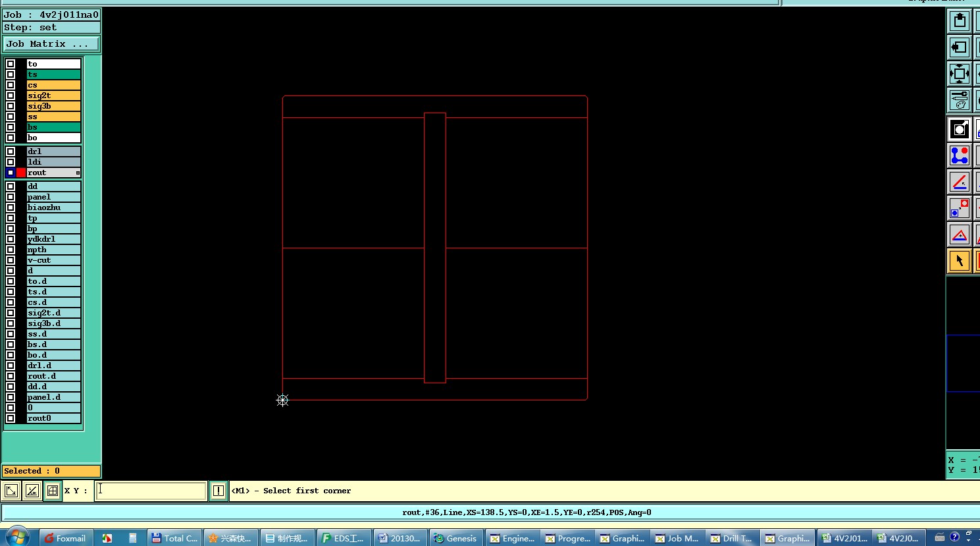
Task: Open the Job Matrix ... button
Action: [x=51, y=43]
